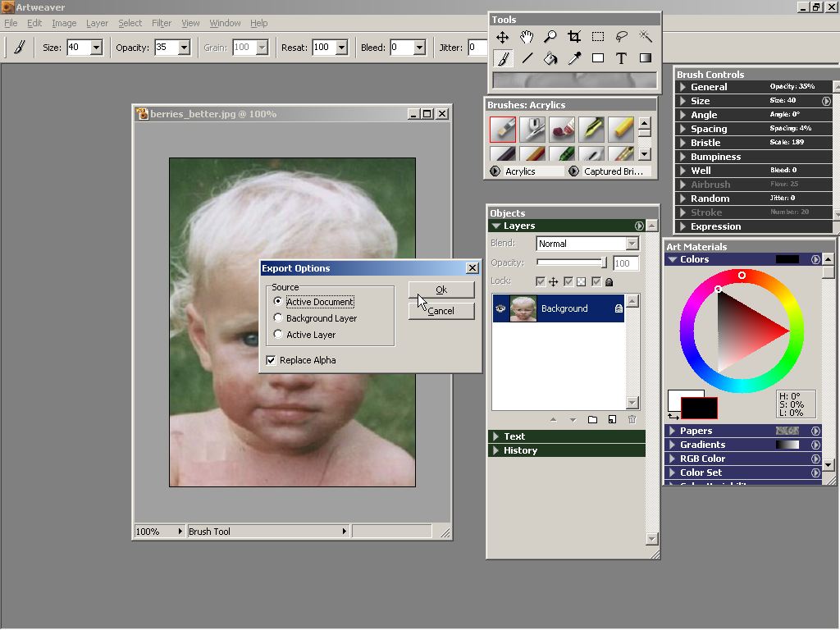Select the Move tool in Tools
Image resolution: width=840 pixels, height=630 pixels.
point(502,37)
